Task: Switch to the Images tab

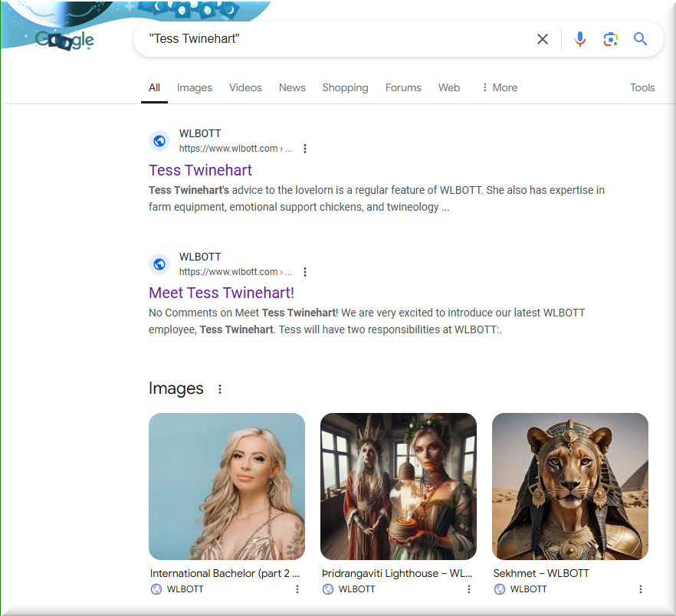Action: 194,87
